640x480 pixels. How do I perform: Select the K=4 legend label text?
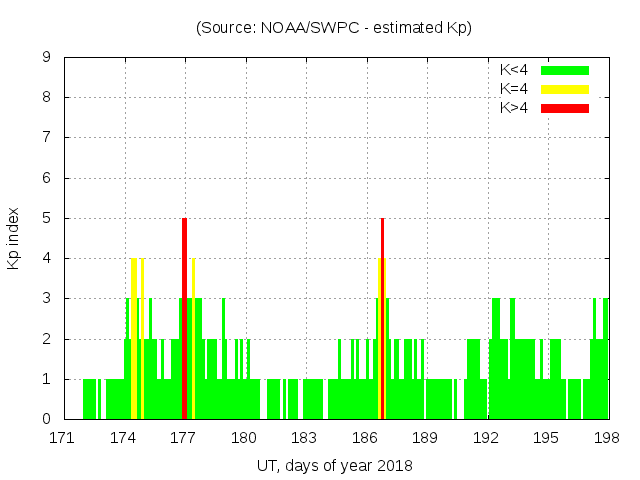(516, 89)
